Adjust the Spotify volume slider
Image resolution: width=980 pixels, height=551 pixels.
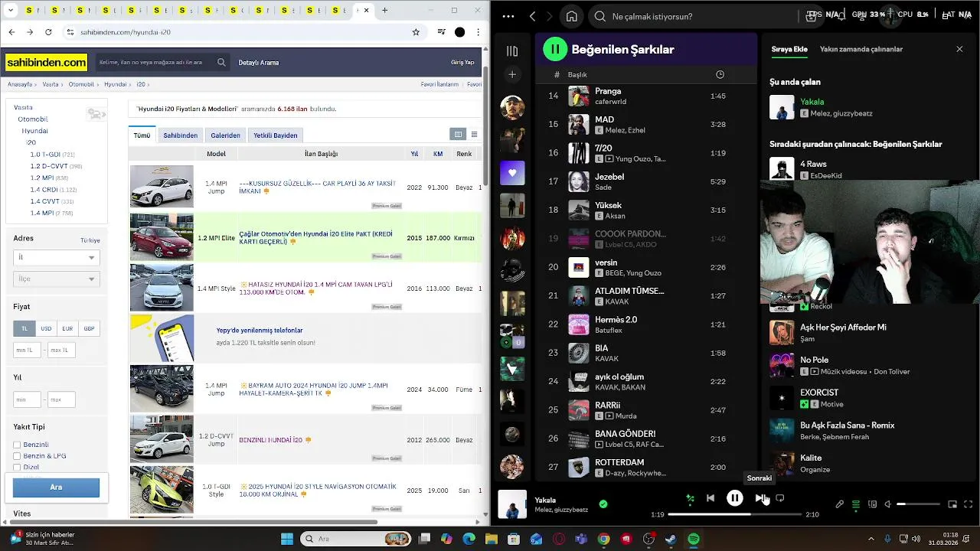pyautogui.click(x=918, y=504)
